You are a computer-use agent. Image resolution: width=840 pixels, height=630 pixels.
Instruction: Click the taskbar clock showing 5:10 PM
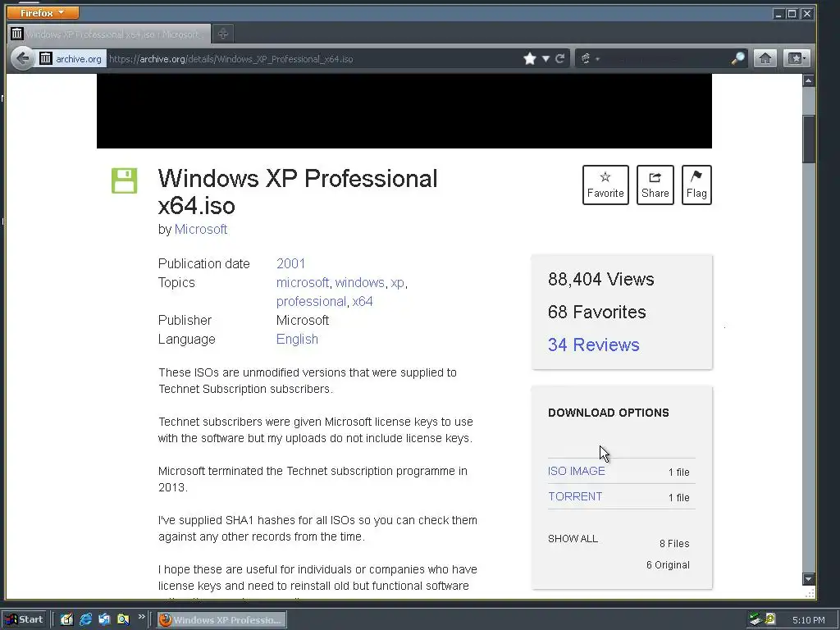pyautogui.click(x=808, y=620)
